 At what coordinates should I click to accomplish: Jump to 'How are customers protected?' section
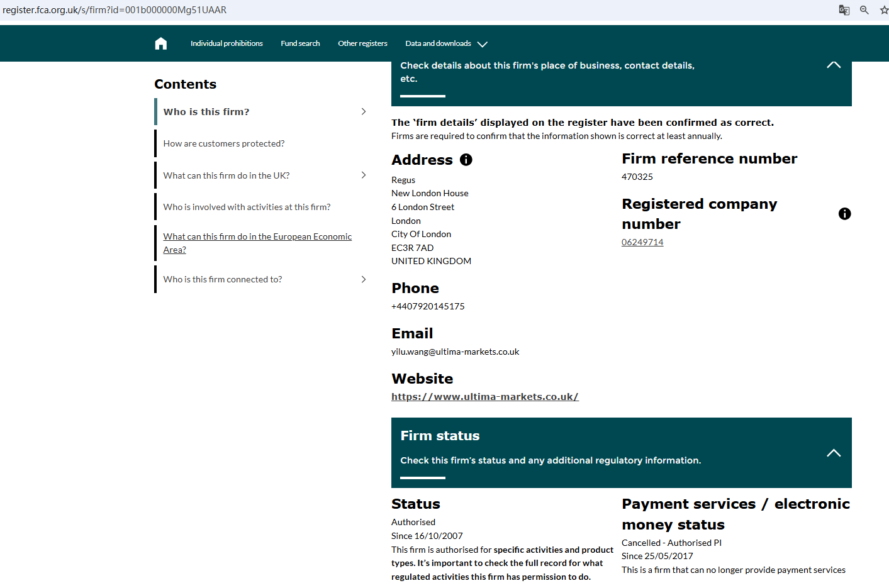224,143
